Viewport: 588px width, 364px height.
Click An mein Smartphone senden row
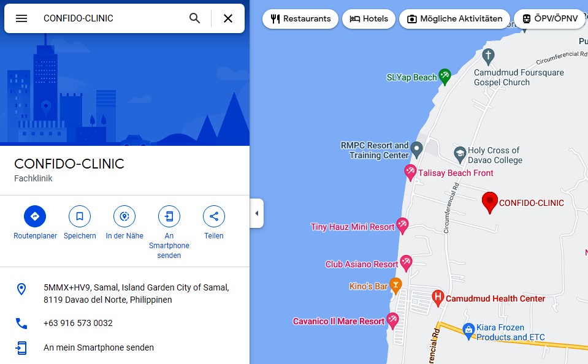124,347
